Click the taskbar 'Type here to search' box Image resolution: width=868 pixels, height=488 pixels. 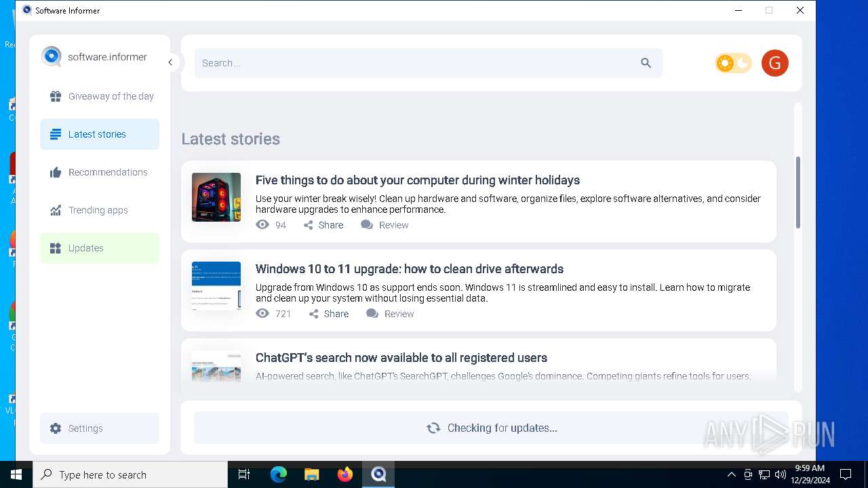pos(130,474)
